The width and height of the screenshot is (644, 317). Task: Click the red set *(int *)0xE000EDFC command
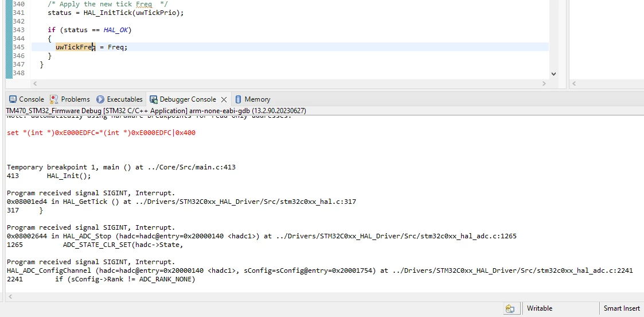click(x=101, y=133)
